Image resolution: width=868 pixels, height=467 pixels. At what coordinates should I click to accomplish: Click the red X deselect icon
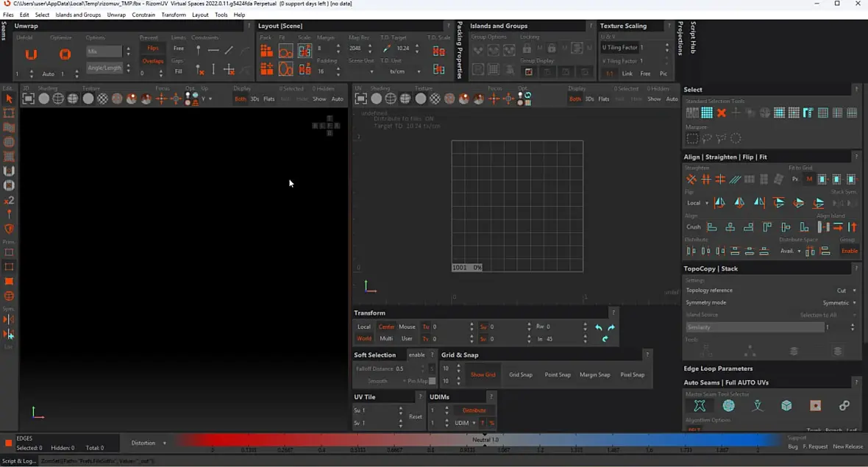click(x=722, y=113)
